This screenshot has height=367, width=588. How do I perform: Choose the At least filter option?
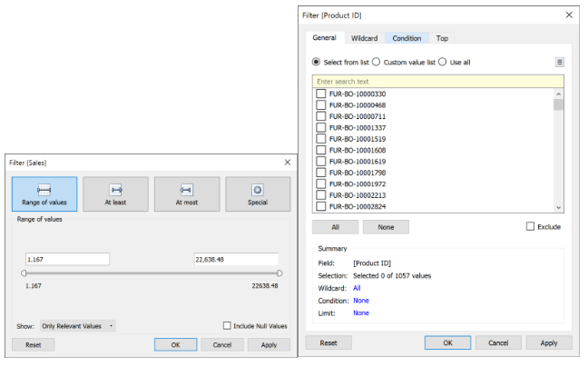tap(115, 194)
